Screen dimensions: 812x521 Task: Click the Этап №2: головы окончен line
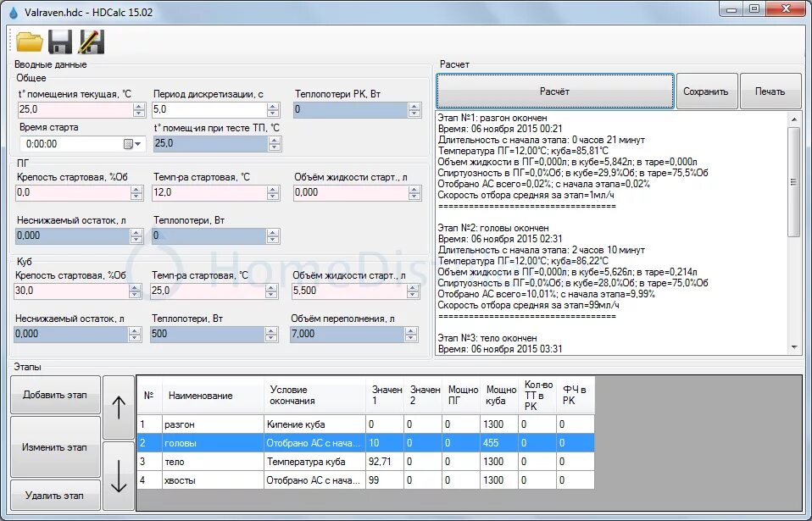(x=493, y=228)
